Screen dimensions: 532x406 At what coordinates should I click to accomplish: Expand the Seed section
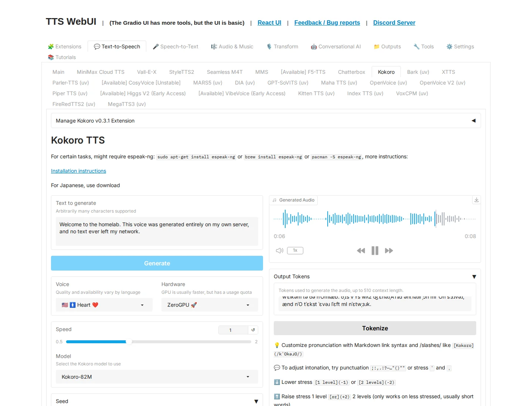point(157,401)
